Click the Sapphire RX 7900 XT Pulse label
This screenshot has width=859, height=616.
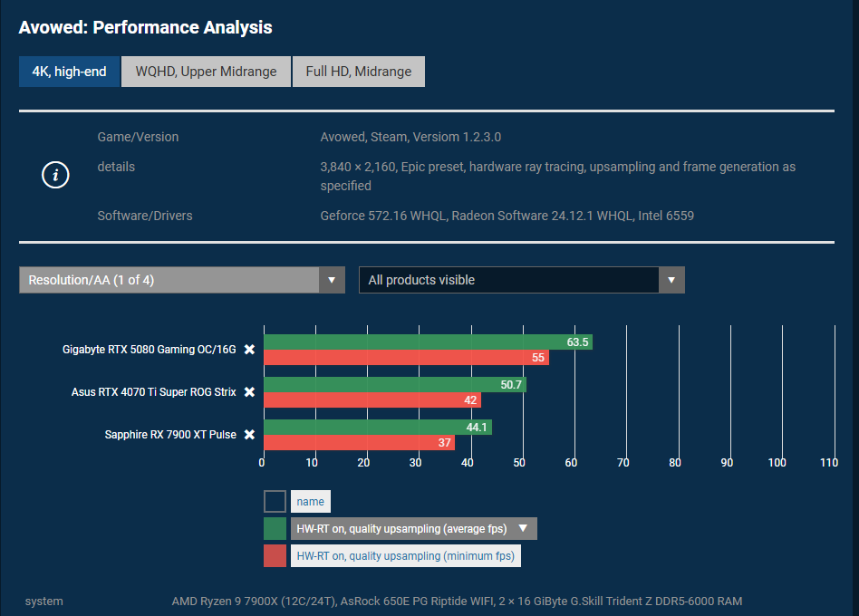pos(170,435)
